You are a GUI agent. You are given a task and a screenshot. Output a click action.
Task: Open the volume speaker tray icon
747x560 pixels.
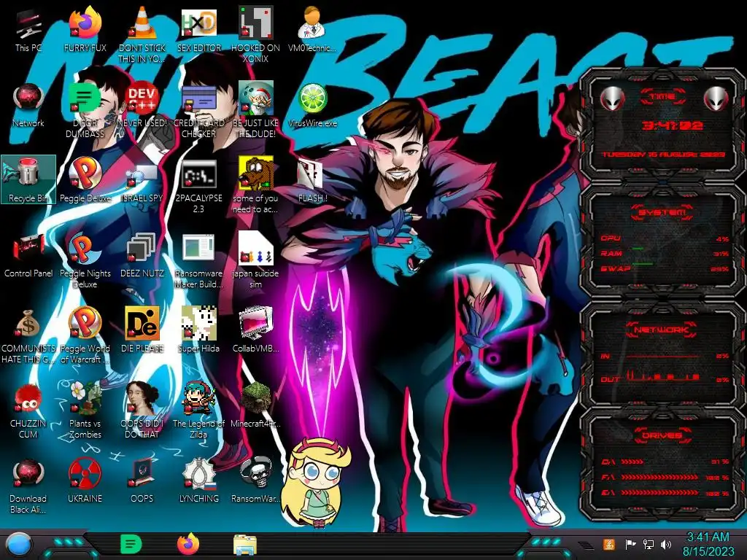666,544
